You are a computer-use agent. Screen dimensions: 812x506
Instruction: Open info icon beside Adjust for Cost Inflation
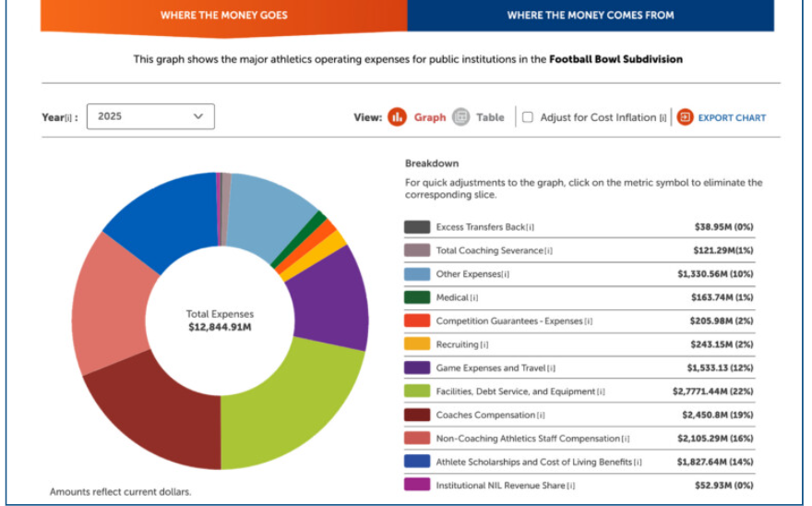point(663,118)
